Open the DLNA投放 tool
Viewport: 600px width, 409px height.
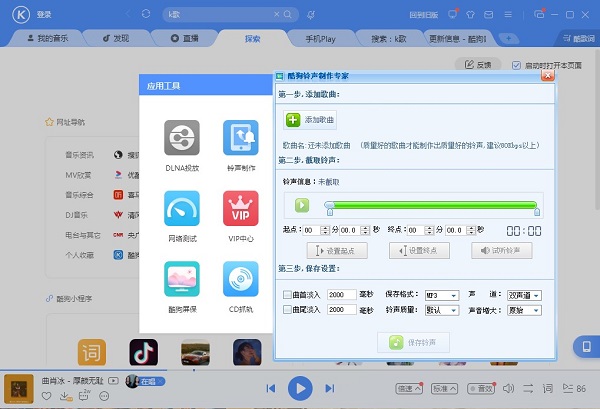(181, 138)
